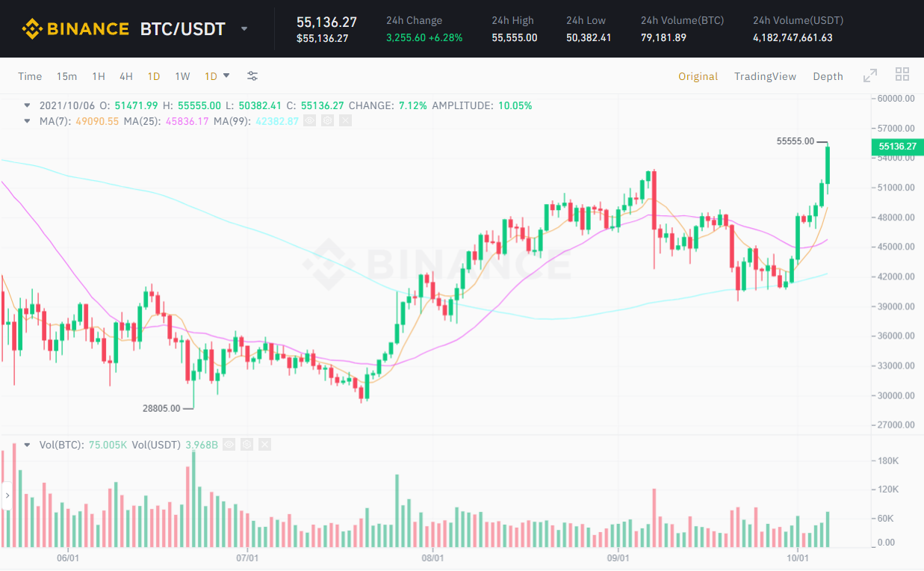Image resolution: width=924 pixels, height=571 pixels.
Task: Open the BTC/USDT pair selector dropdown
Action: tap(244, 30)
